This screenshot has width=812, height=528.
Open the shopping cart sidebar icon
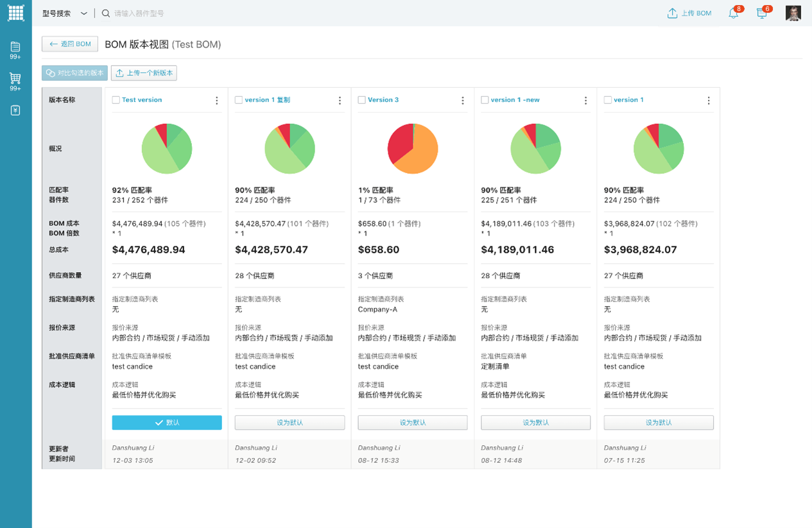pyautogui.click(x=15, y=78)
